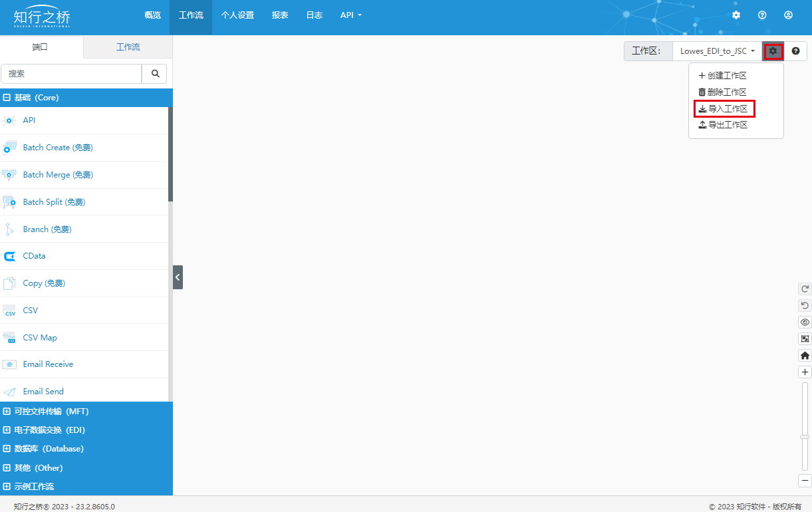
Task: Open the minimap overview icon
Action: click(x=805, y=338)
